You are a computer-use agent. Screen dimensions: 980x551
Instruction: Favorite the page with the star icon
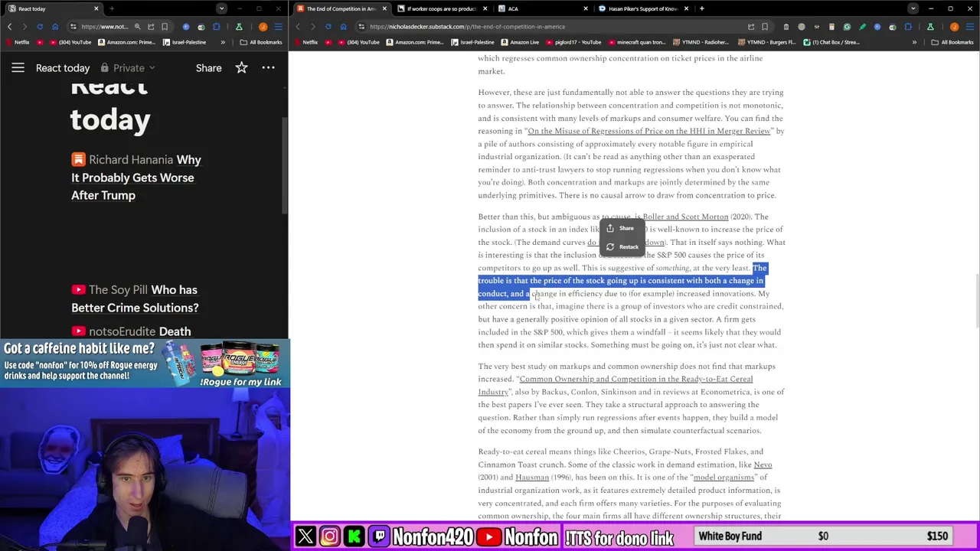[x=241, y=68]
